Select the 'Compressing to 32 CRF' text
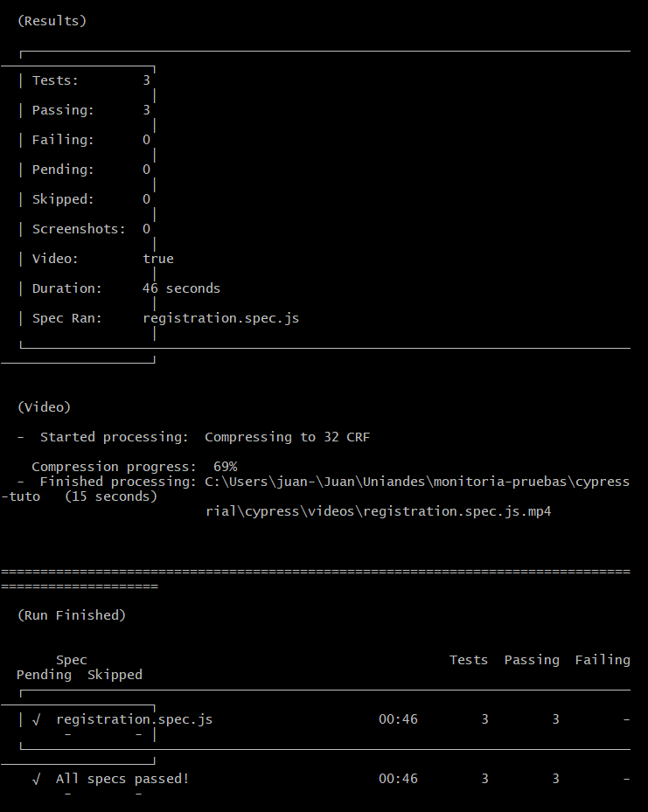This screenshot has height=812, width=648. (287, 437)
